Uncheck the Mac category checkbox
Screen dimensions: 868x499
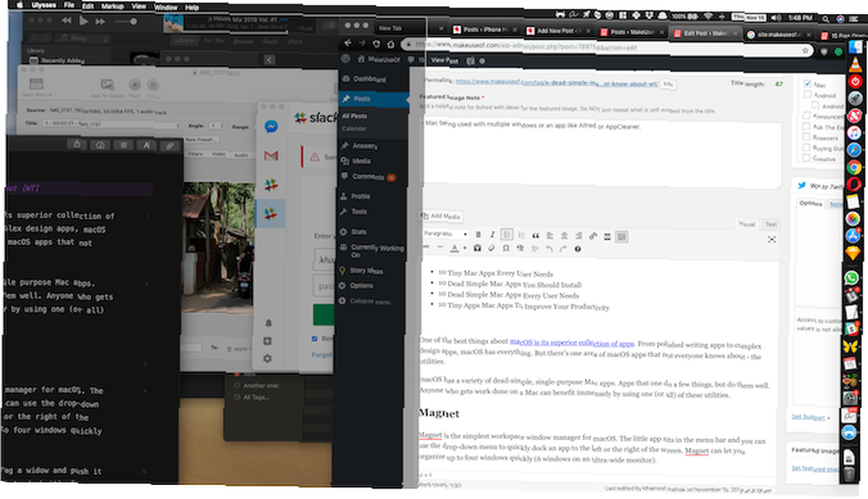[x=807, y=83]
